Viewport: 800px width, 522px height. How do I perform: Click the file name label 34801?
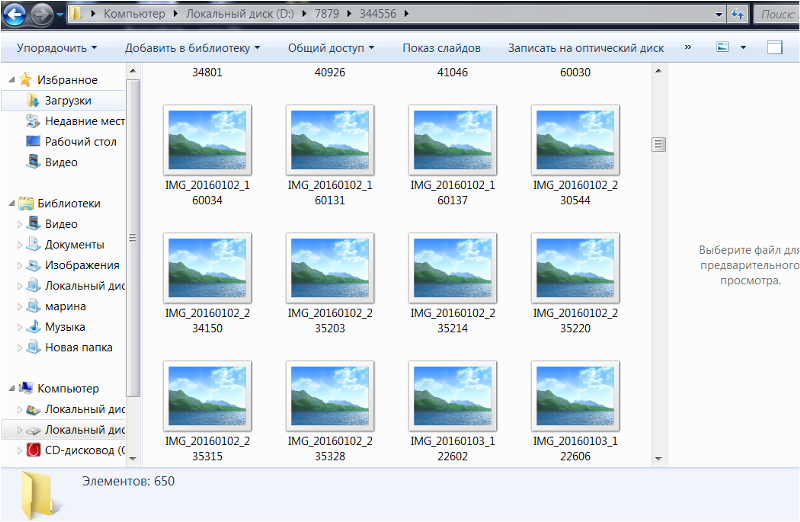coord(207,72)
